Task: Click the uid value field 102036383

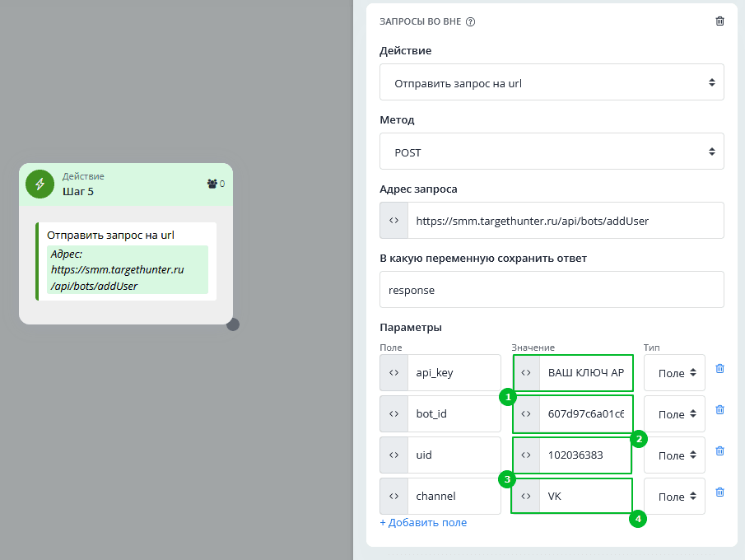Action: tap(584, 455)
